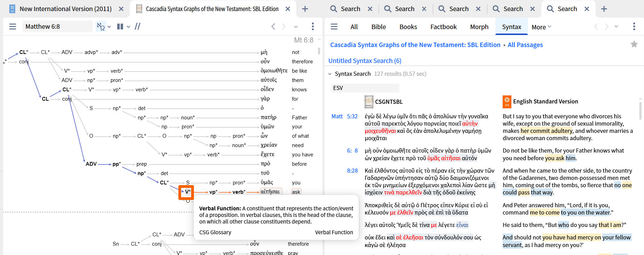The image size is (644, 255).
Task: Open CSG Glossary link in tooltip
Action: (x=215, y=233)
